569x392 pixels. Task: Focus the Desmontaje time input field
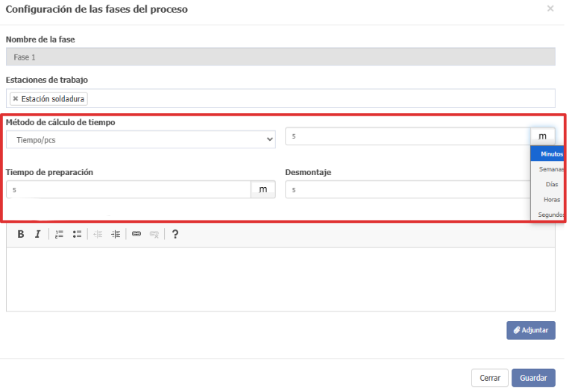(x=408, y=189)
